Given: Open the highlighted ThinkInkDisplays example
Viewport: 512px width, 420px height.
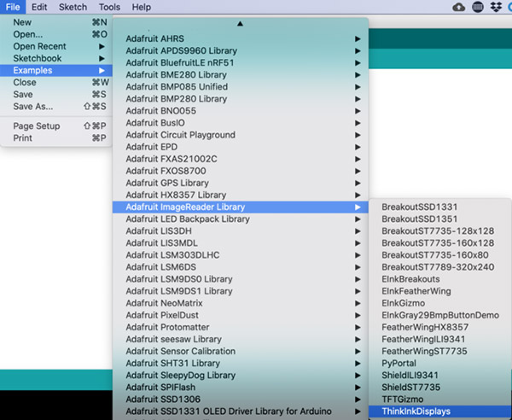Looking at the screenshot, I should [x=440, y=411].
